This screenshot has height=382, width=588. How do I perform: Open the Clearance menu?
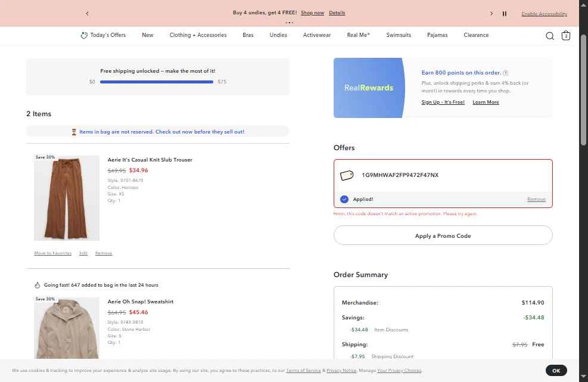tap(476, 35)
